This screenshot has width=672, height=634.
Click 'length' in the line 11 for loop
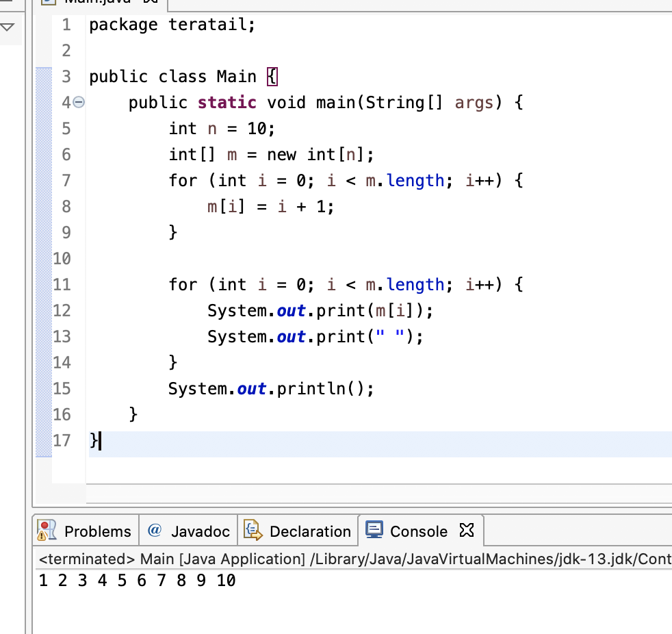[415, 285]
